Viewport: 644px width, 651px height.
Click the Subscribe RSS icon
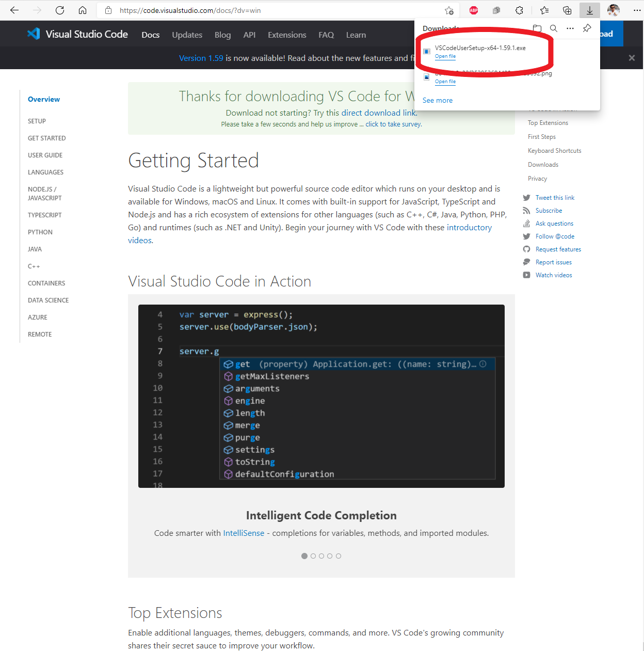point(526,211)
